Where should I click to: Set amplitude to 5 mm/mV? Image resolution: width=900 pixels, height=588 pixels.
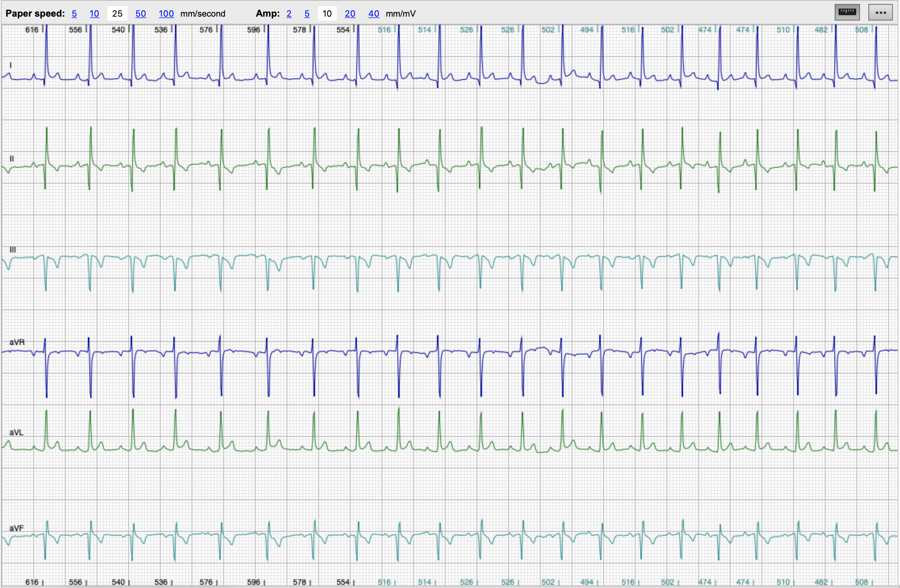(307, 14)
